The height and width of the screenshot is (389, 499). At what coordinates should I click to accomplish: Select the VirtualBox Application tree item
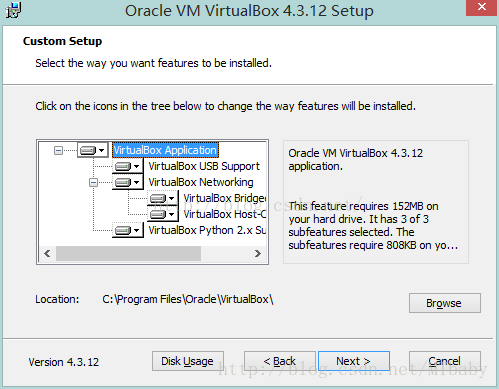[x=165, y=150]
